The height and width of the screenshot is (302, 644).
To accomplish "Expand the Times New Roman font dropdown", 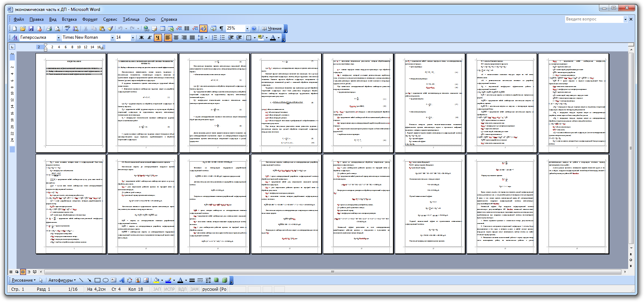I will [x=112, y=38].
